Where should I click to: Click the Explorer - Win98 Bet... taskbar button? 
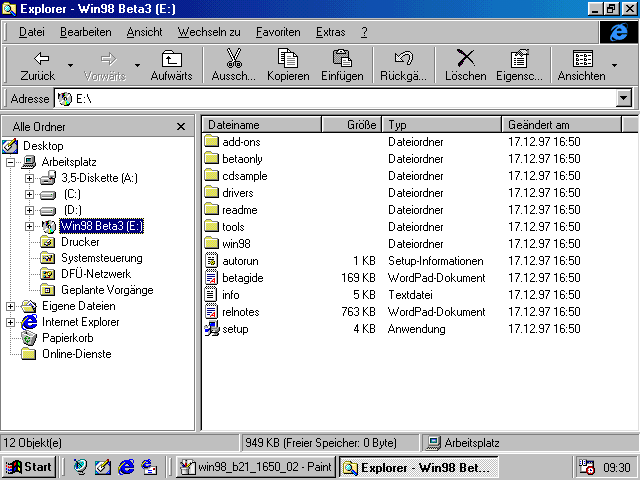point(418,467)
